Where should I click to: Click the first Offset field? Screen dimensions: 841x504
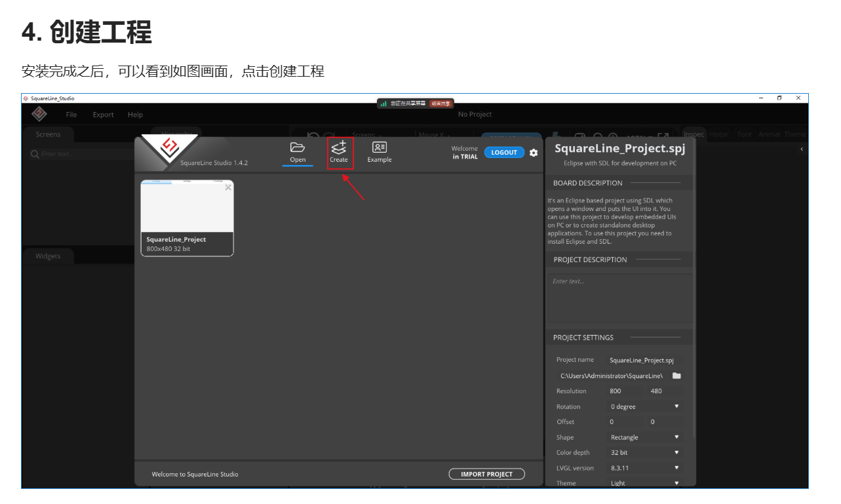[x=624, y=421]
